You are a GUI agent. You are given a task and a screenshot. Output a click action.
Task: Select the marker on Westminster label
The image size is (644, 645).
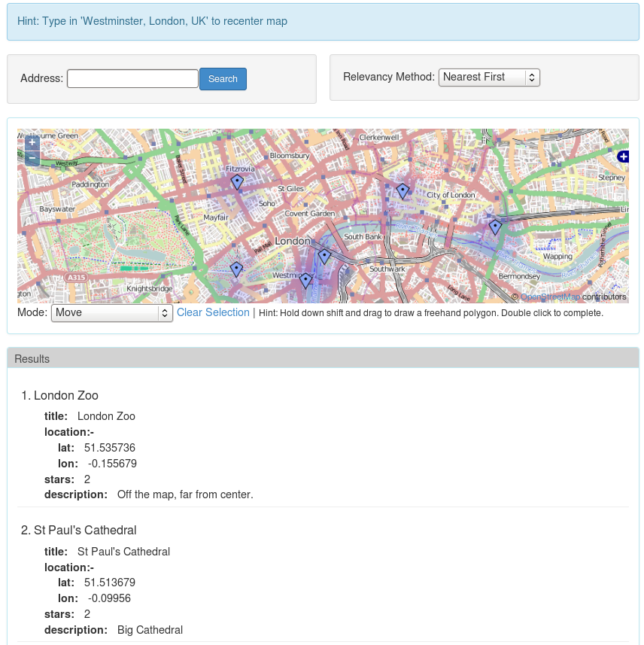click(x=305, y=281)
